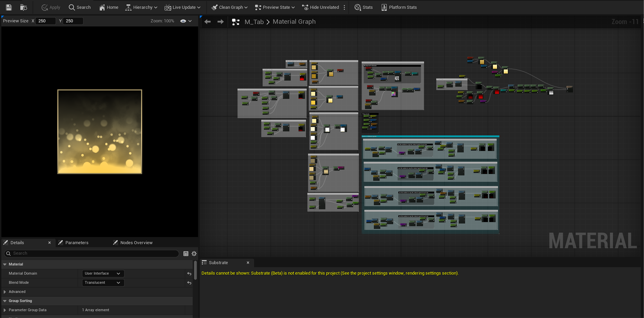Click the Home toolbar icon
Image resolution: width=644 pixels, height=318 pixels.
coord(109,7)
